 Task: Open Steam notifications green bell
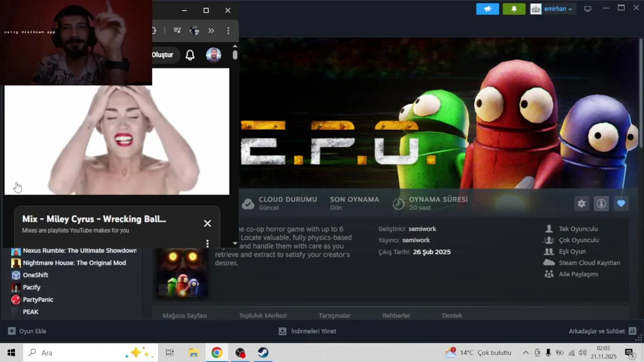(x=514, y=9)
